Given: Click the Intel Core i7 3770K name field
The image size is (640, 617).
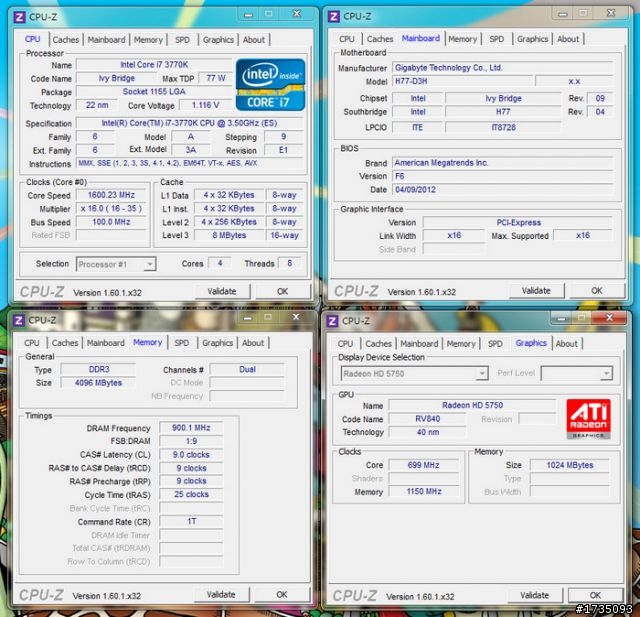Looking at the screenshot, I should click(x=154, y=65).
